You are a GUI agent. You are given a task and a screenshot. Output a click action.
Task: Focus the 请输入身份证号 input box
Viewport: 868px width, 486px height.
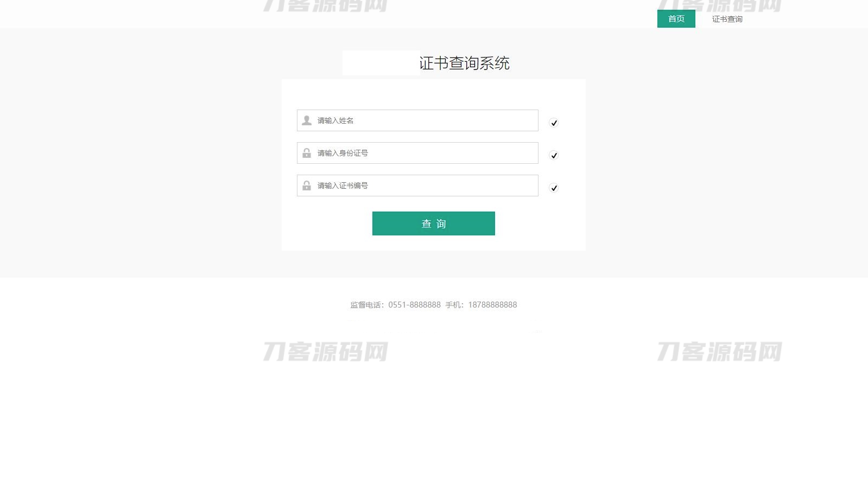click(423, 153)
